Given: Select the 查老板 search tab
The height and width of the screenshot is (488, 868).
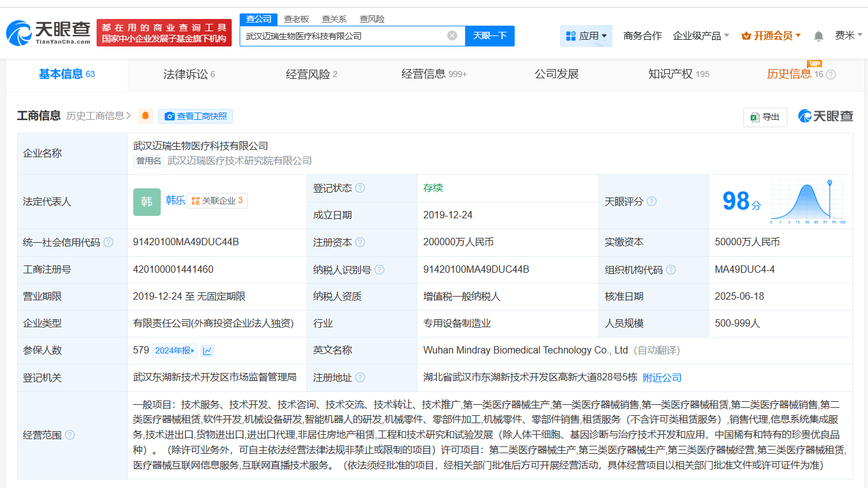Looking at the screenshot, I should (296, 19).
